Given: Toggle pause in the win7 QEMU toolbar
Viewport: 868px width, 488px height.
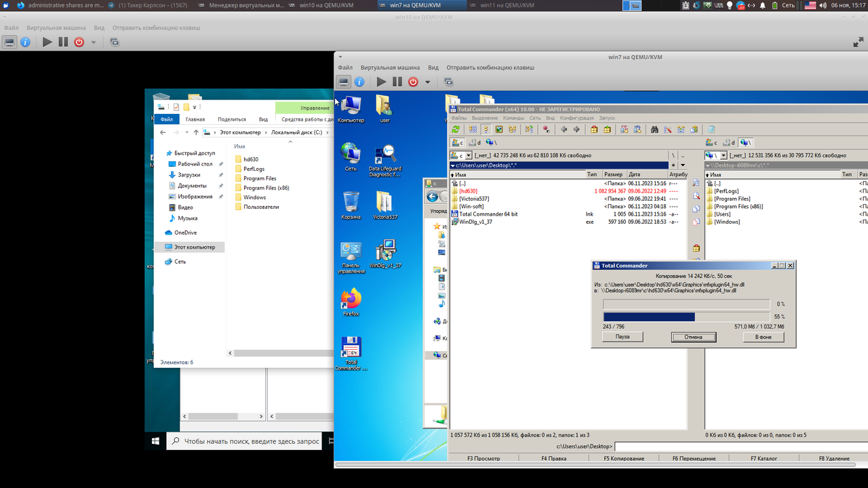Looking at the screenshot, I should (397, 82).
